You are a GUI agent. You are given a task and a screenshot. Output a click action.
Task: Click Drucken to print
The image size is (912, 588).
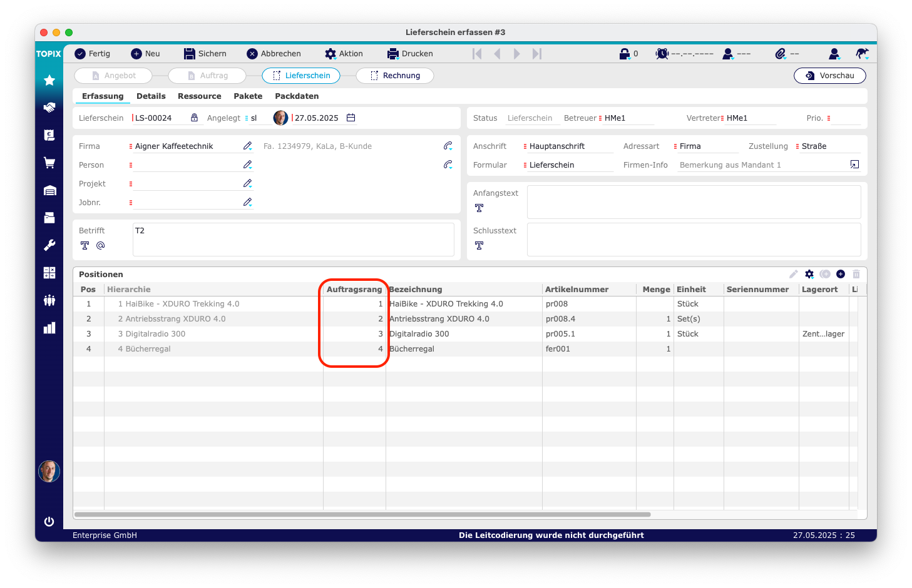tap(410, 54)
